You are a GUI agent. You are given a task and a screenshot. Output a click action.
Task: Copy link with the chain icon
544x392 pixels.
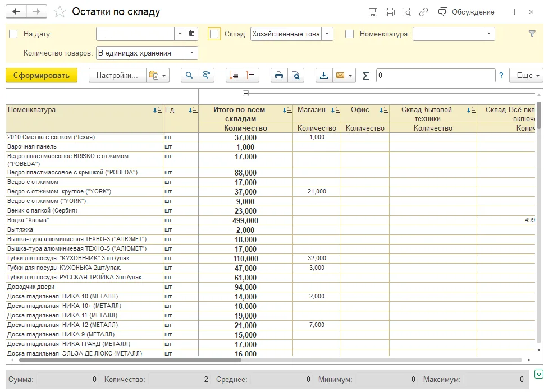[423, 12]
